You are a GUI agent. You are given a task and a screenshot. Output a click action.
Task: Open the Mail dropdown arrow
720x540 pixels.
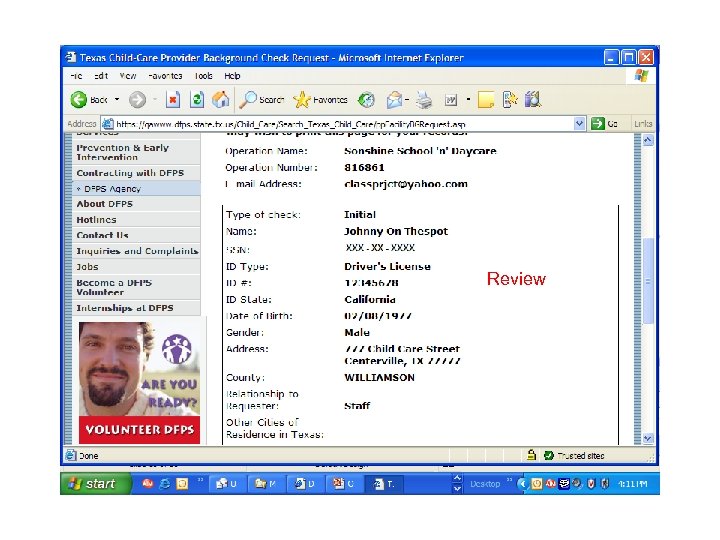click(x=407, y=100)
